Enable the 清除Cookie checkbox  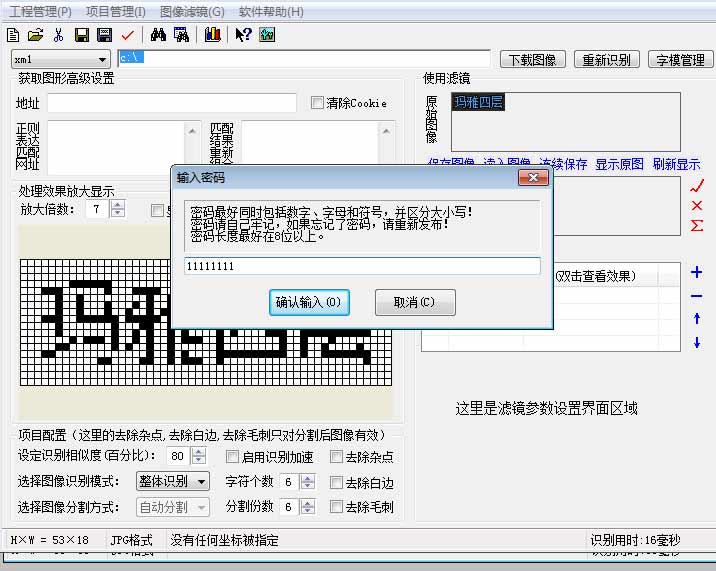318,103
